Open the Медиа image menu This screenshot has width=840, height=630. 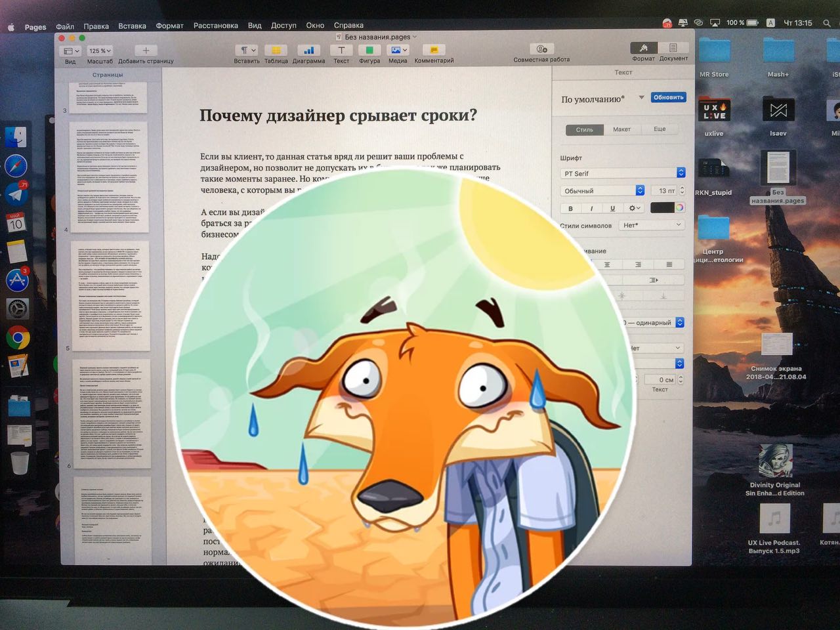398,50
